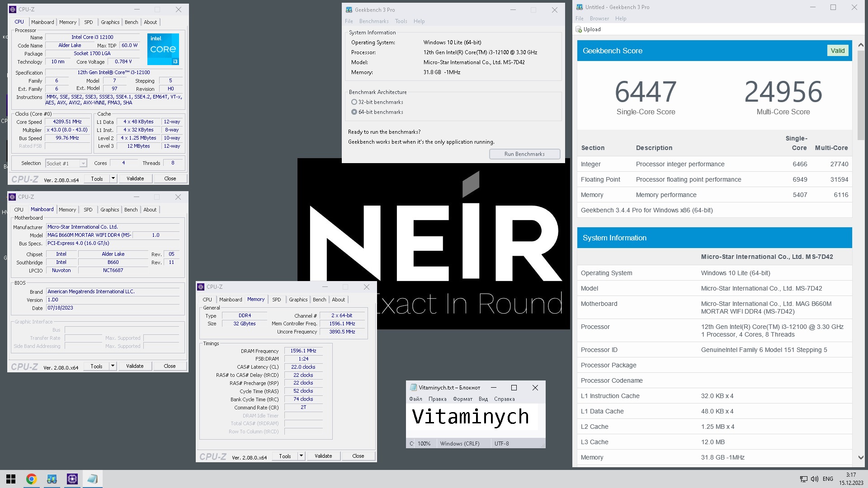Click the ENG language indicator in the tray
The height and width of the screenshot is (488, 868).
pyautogui.click(x=828, y=479)
